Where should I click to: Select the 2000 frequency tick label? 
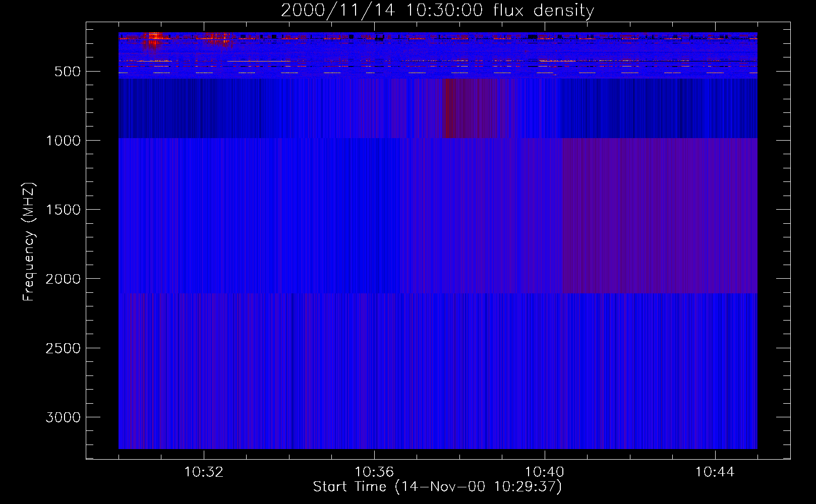tap(63, 279)
